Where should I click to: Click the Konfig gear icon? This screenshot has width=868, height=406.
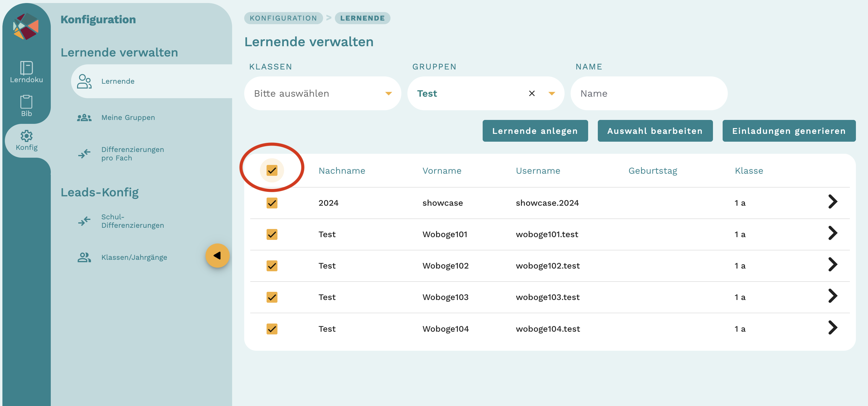[x=26, y=136]
